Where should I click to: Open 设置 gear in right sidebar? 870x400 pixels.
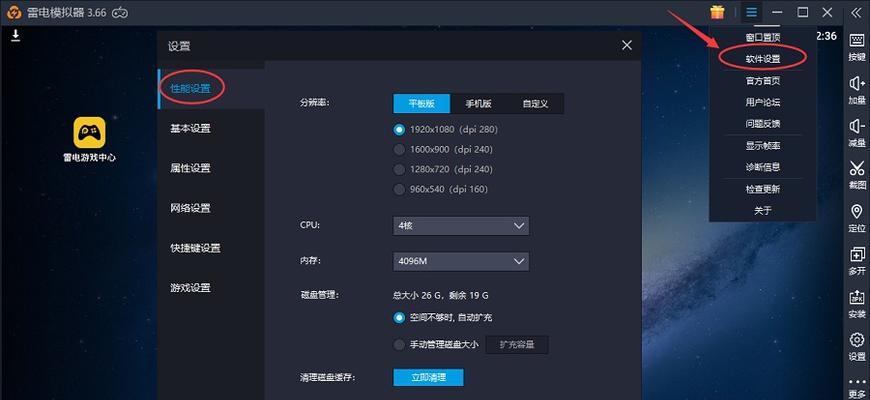[x=857, y=347]
